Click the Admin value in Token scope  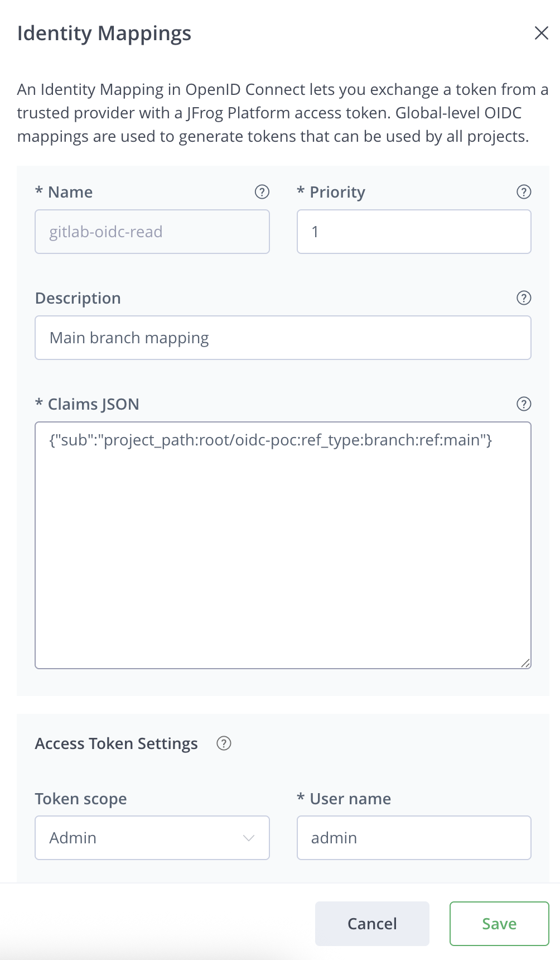73,838
